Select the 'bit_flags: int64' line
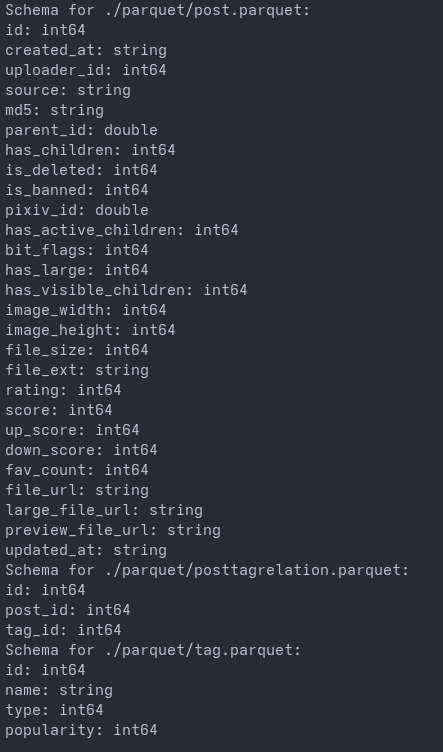The height and width of the screenshot is (752, 443). tap(77, 250)
